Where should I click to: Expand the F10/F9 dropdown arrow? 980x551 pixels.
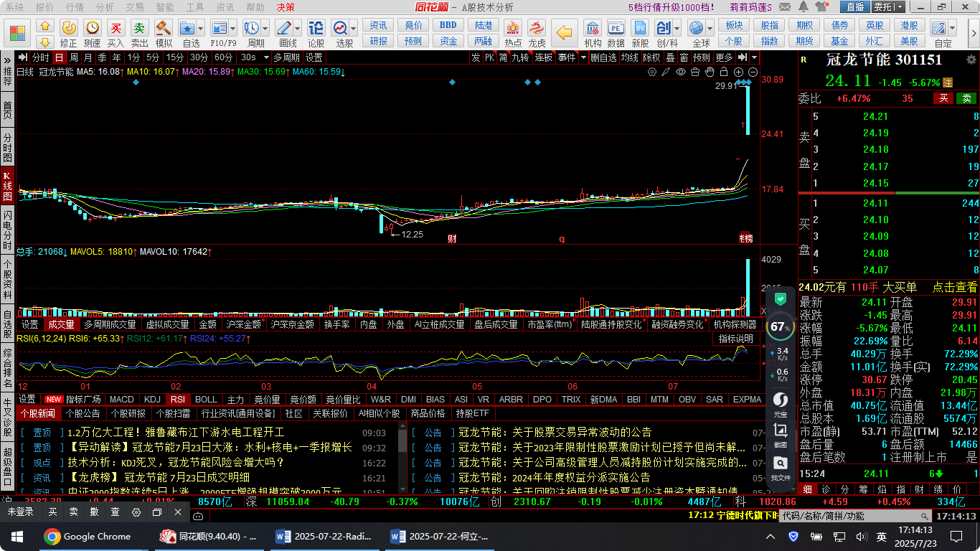[x=233, y=28]
